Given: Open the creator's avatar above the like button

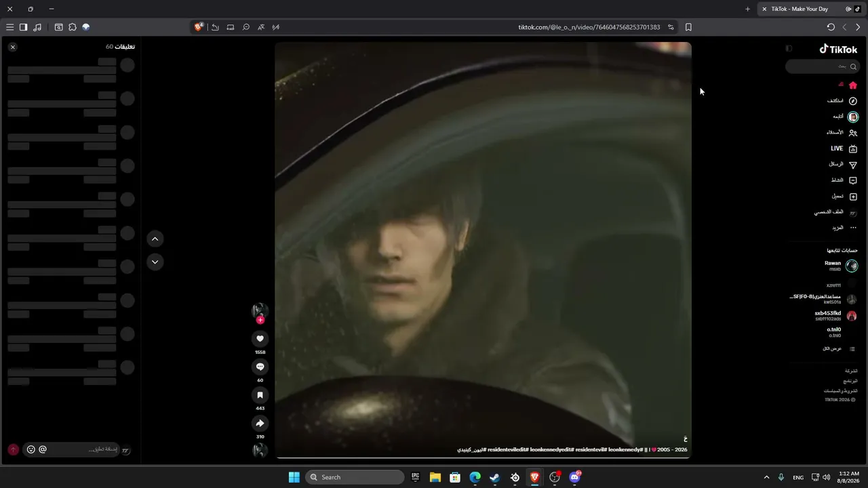Looking at the screenshot, I should coord(260,311).
